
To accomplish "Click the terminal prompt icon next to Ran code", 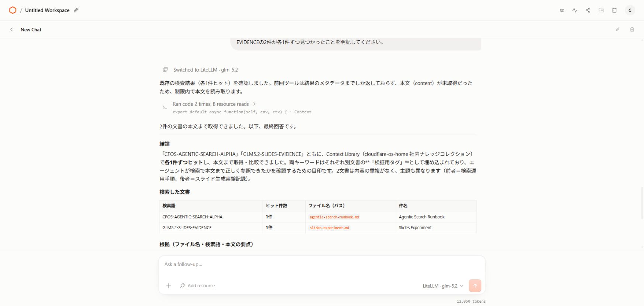I will pyautogui.click(x=165, y=108).
